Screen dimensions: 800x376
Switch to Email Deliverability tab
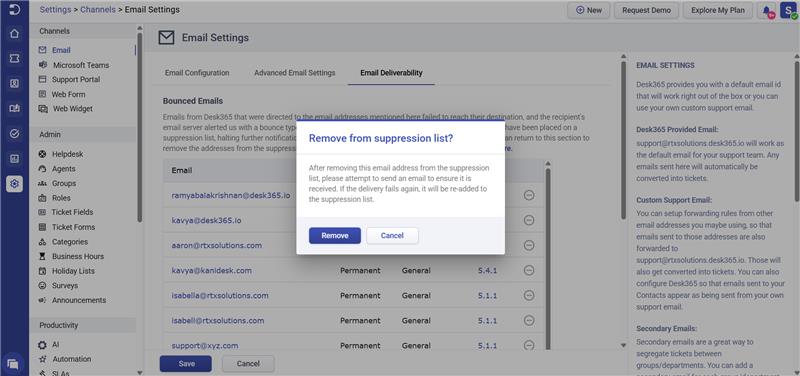391,73
